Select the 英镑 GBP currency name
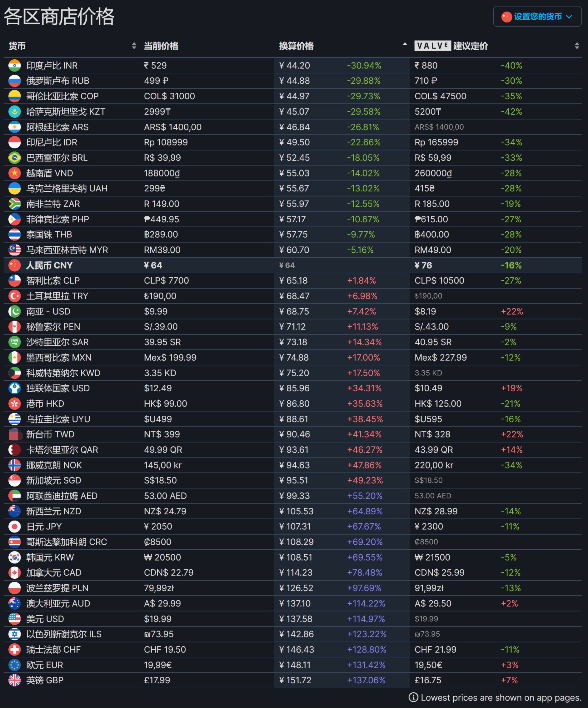 pos(45,680)
